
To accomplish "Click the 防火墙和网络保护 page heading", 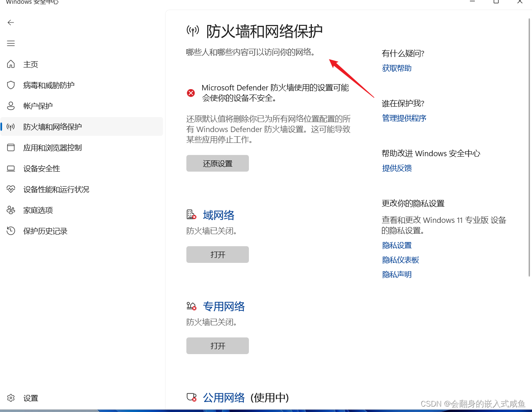I will click(x=265, y=31).
